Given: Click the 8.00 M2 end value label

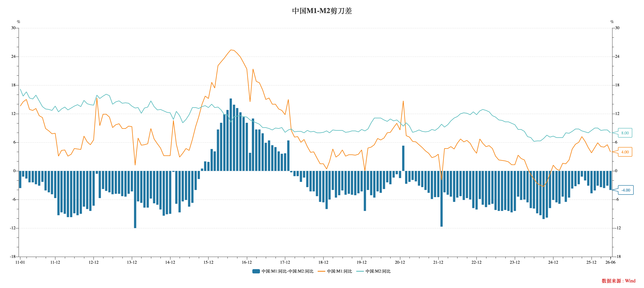Looking at the screenshot, I should click(625, 133).
